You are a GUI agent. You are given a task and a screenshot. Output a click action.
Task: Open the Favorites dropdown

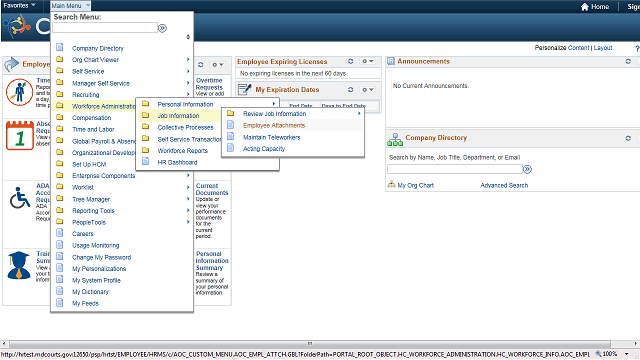pyautogui.click(x=19, y=6)
